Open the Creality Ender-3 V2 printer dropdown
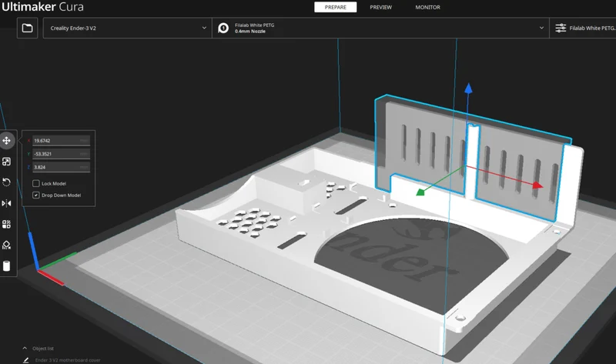 point(127,28)
